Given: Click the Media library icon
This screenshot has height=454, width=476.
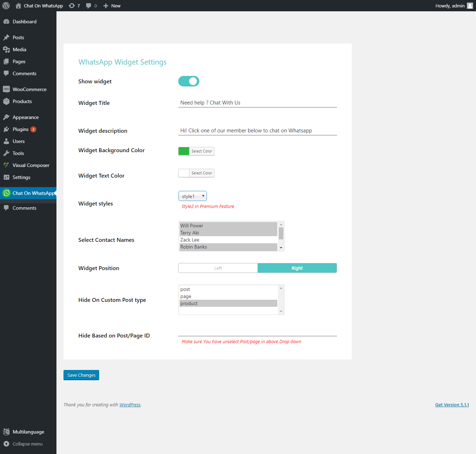Looking at the screenshot, I should [6, 49].
